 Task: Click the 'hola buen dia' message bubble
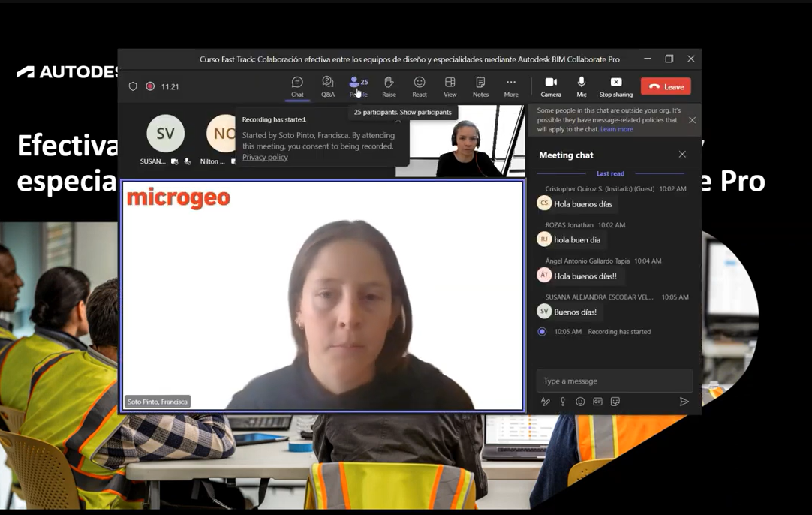coord(577,240)
